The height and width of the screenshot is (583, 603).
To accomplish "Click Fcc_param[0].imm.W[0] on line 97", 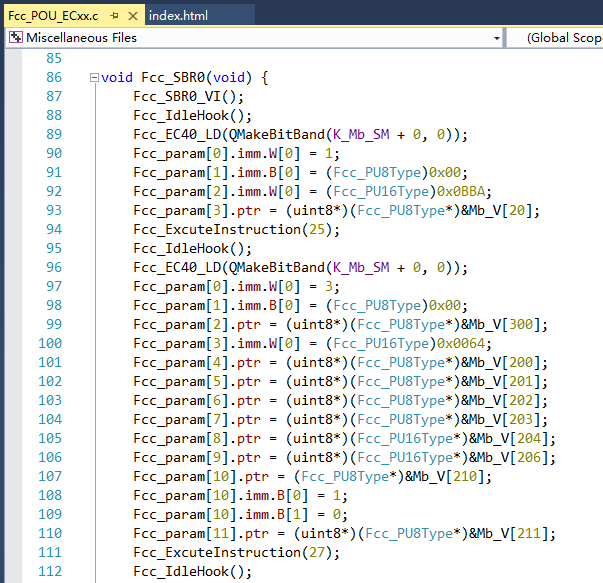I will 217,287.
